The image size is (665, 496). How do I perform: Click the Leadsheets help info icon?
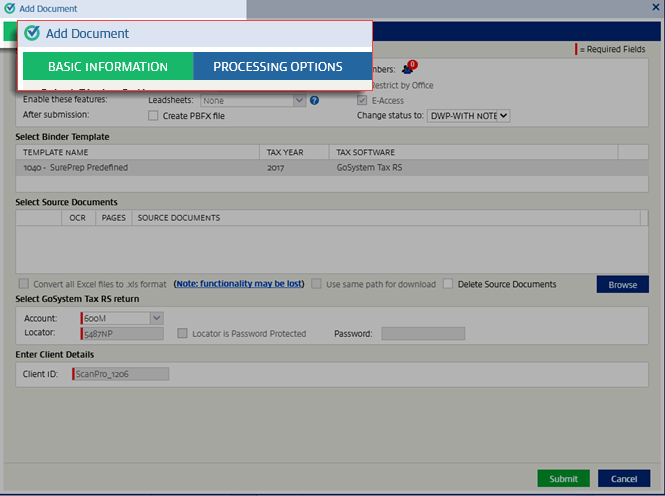click(x=314, y=100)
